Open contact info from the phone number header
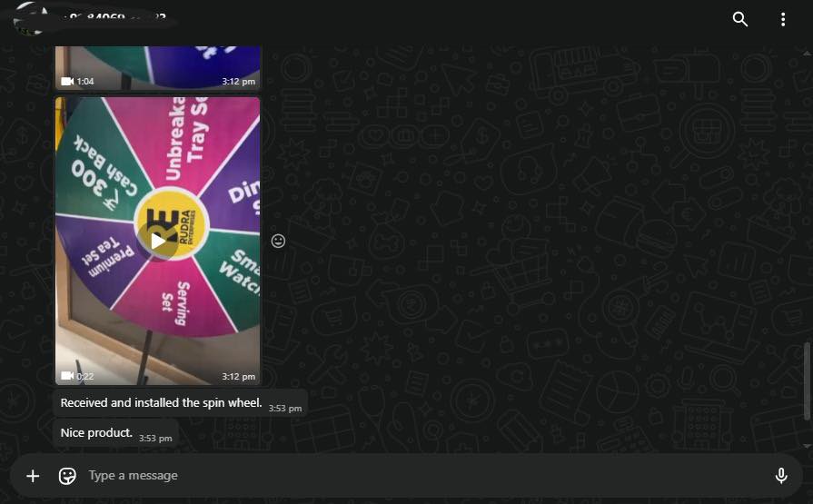 tap(116, 17)
